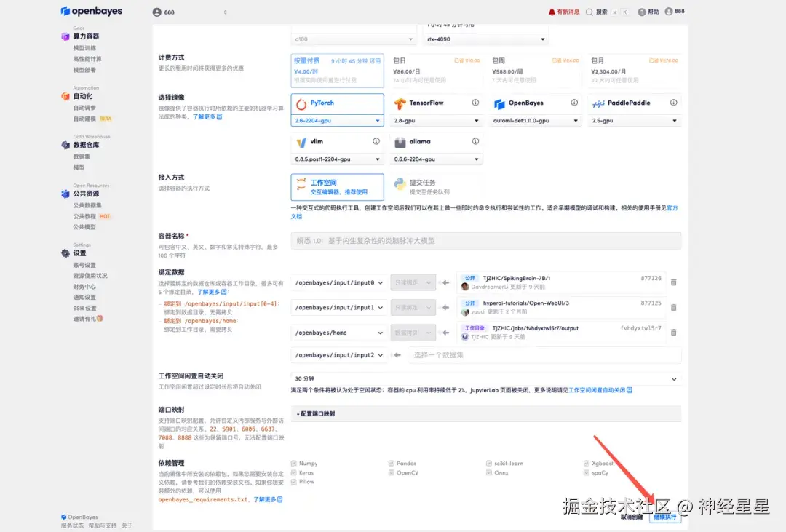Open the automl-det:1.11.0-gpu version dropdown
Viewport: 786px width, 532px height.
pos(536,121)
